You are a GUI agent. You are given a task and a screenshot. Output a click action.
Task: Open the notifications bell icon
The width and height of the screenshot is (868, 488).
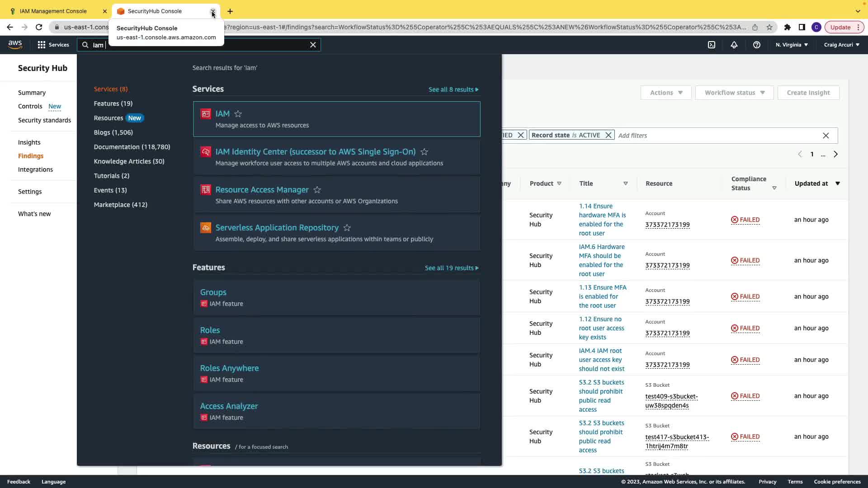[x=734, y=45]
